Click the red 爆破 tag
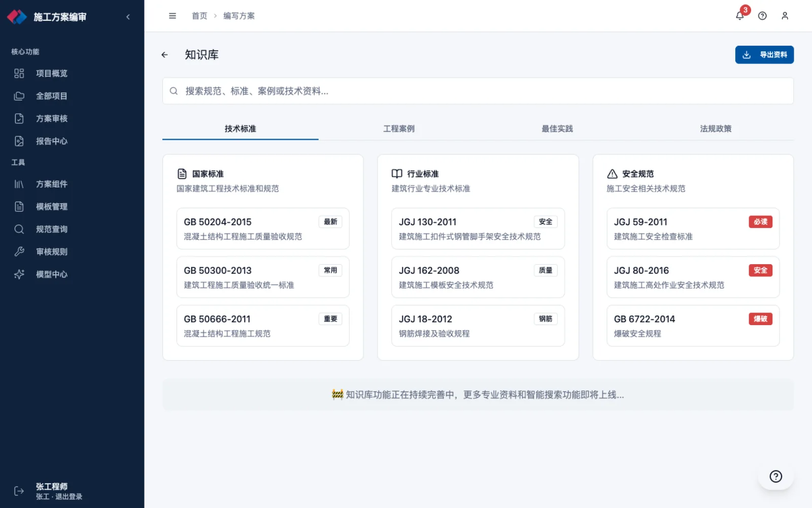 pos(760,319)
